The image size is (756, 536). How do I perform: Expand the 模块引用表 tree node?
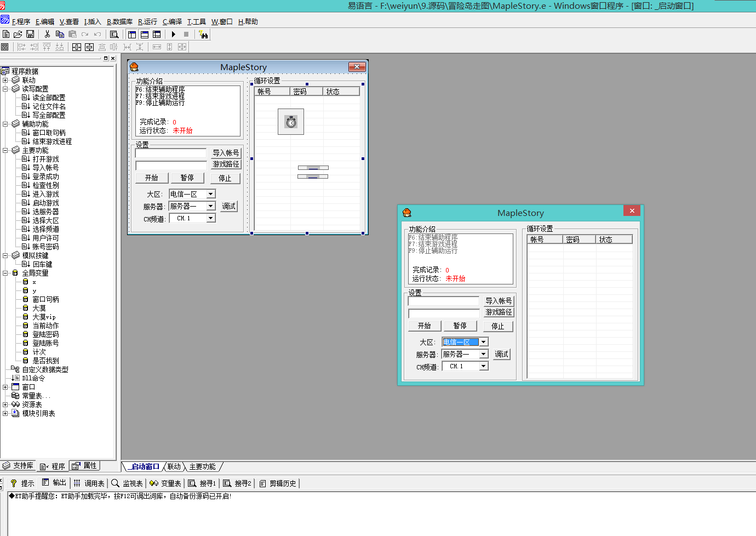5,413
